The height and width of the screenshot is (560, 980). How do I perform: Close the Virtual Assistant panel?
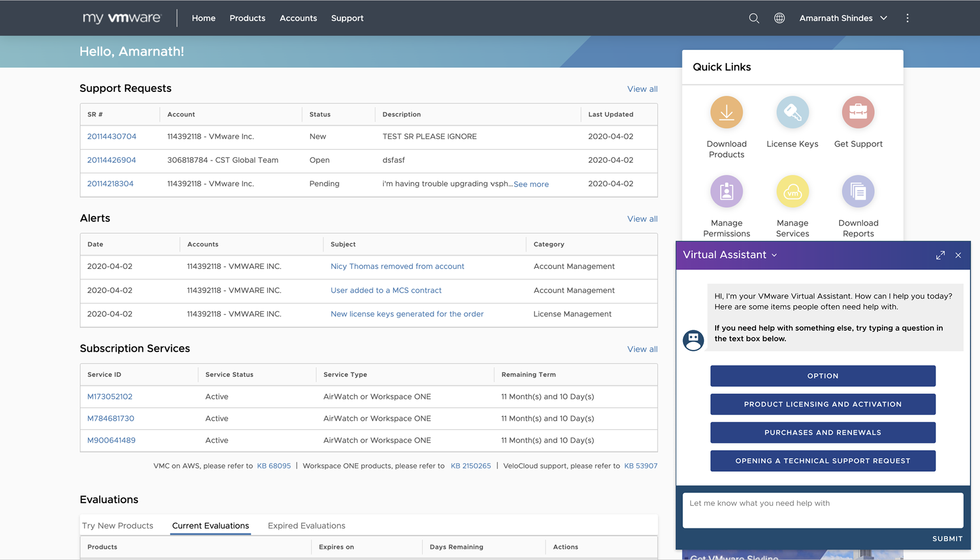[958, 255]
